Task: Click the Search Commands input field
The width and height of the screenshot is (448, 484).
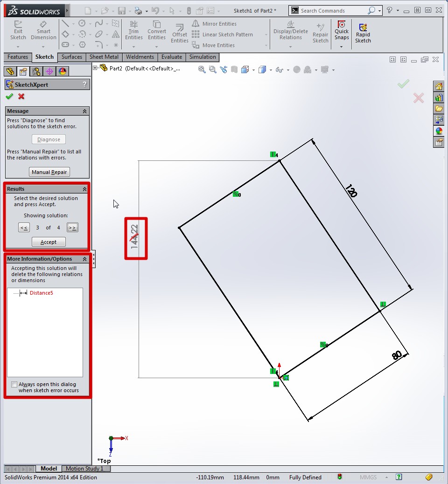Action: click(x=333, y=10)
